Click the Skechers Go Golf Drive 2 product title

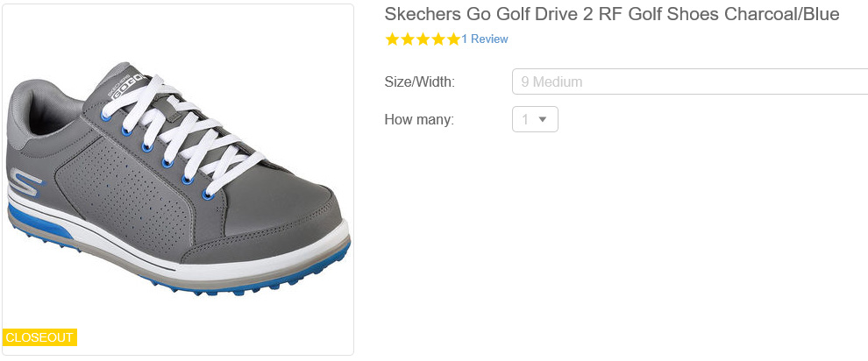point(612,14)
